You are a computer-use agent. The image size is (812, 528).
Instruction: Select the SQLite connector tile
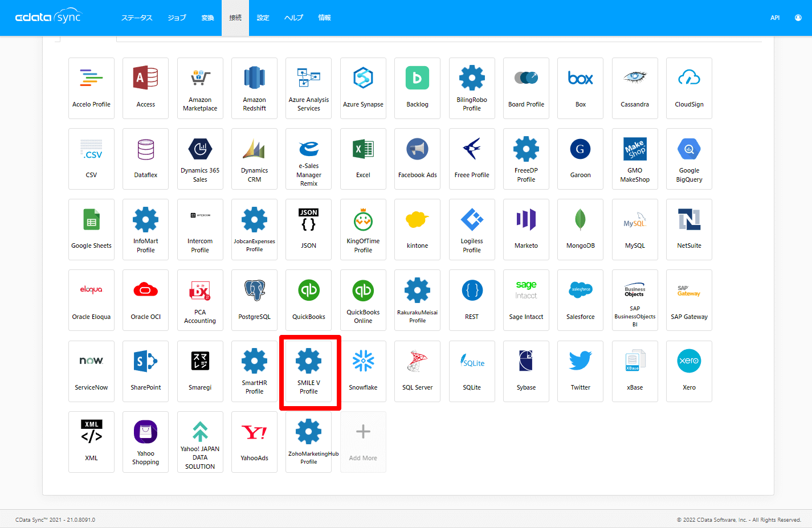tap(472, 371)
